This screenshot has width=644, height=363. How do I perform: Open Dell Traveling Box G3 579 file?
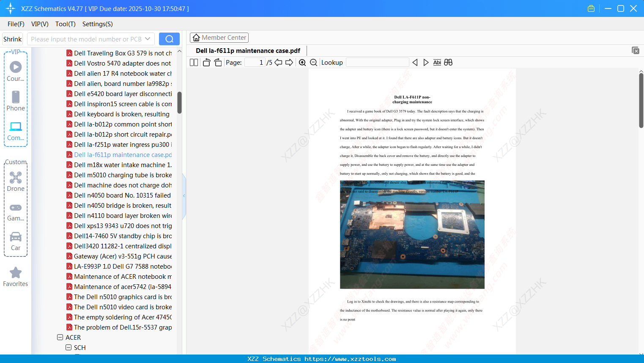click(119, 53)
